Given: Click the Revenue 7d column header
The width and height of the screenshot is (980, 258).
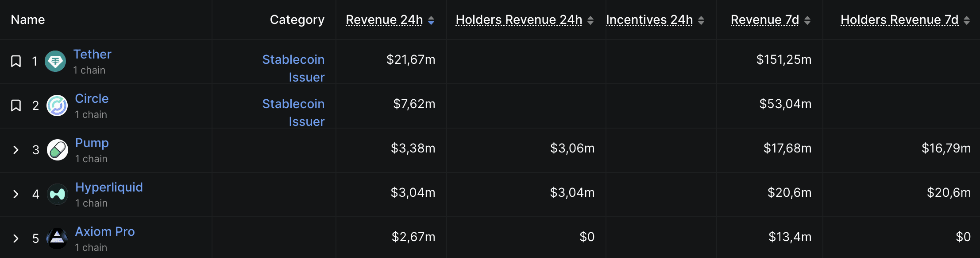Looking at the screenshot, I should tap(765, 20).
